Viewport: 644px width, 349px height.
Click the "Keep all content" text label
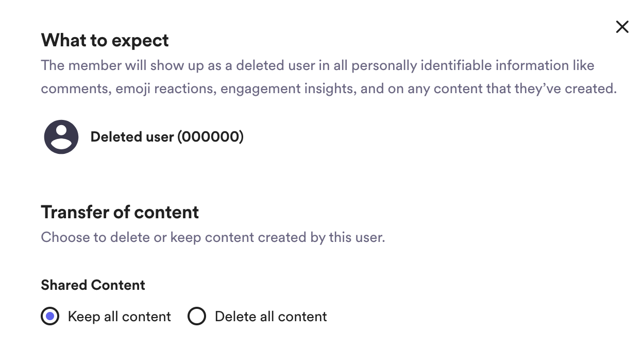(119, 316)
